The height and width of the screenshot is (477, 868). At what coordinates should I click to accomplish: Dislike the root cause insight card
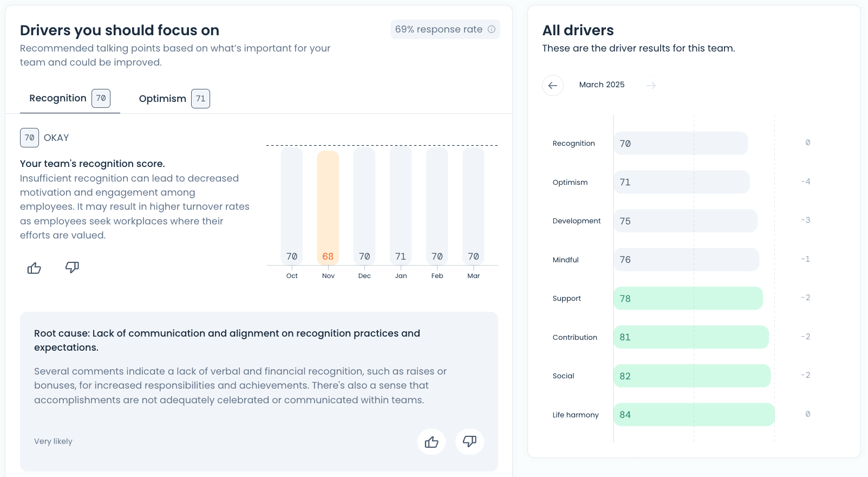coord(469,442)
